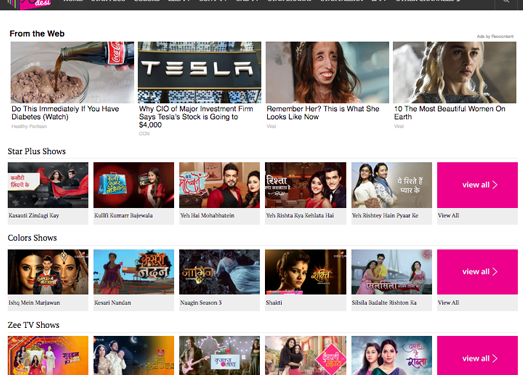The image size is (523, 375).
Task: Click the 'Ads by Revcontent' label
Action: pyautogui.click(x=495, y=36)
